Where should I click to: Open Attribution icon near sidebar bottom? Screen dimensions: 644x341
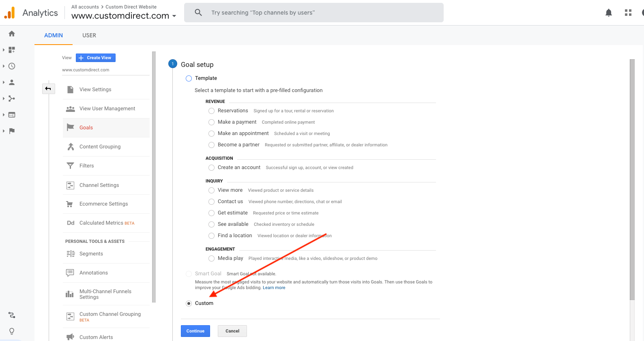(x=12, y=315)
